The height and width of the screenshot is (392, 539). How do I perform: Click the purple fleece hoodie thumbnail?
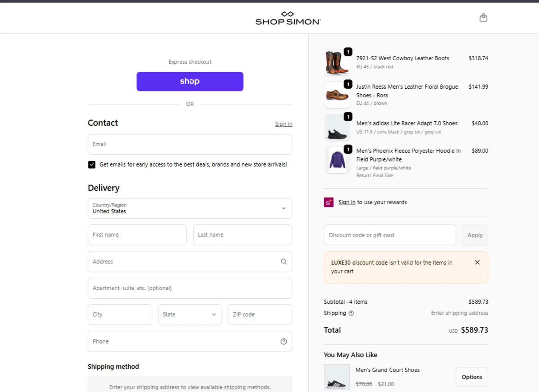[337, 160]
